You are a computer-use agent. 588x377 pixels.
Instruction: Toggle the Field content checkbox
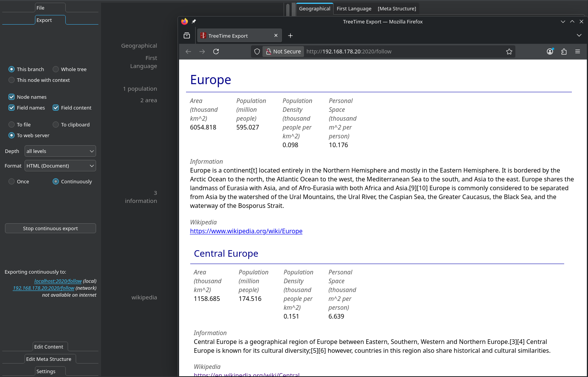point(56,108)
